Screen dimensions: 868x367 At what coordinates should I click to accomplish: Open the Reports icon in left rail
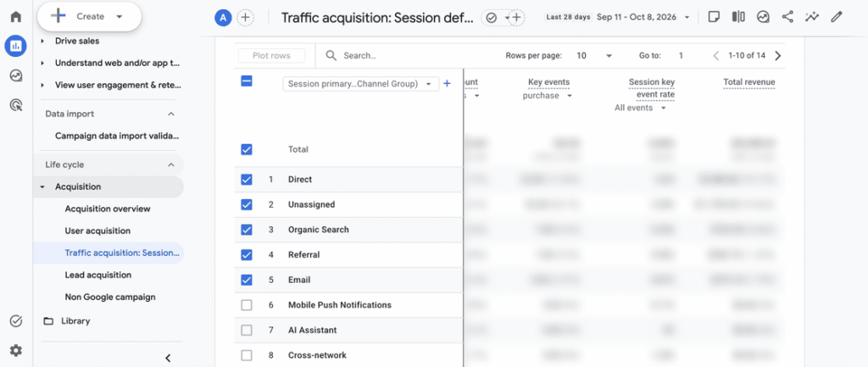[x=15, y=46]
